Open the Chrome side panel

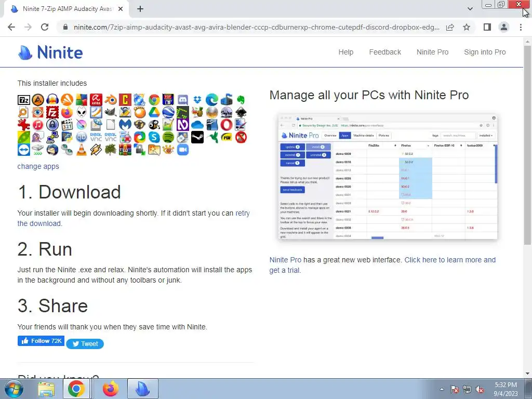tap(487, 27)
